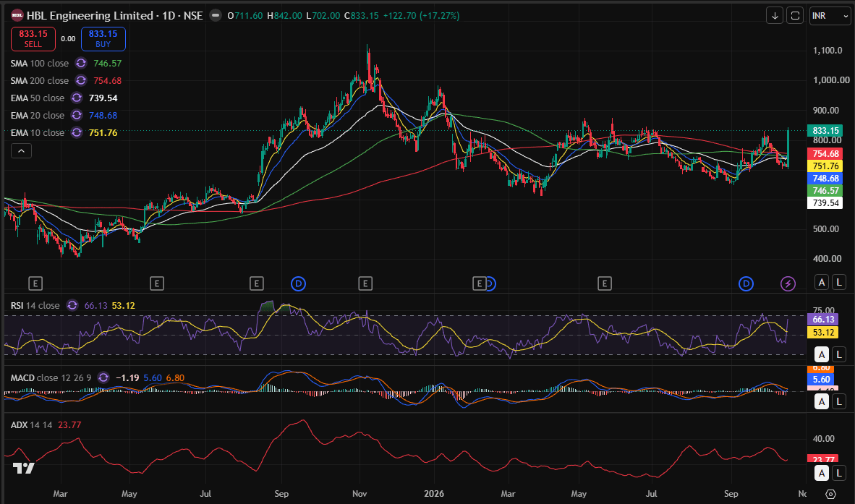Click the MACD histogram value −1.19 in the legend
Screen dimensions: 855x504
pos(127,377)
